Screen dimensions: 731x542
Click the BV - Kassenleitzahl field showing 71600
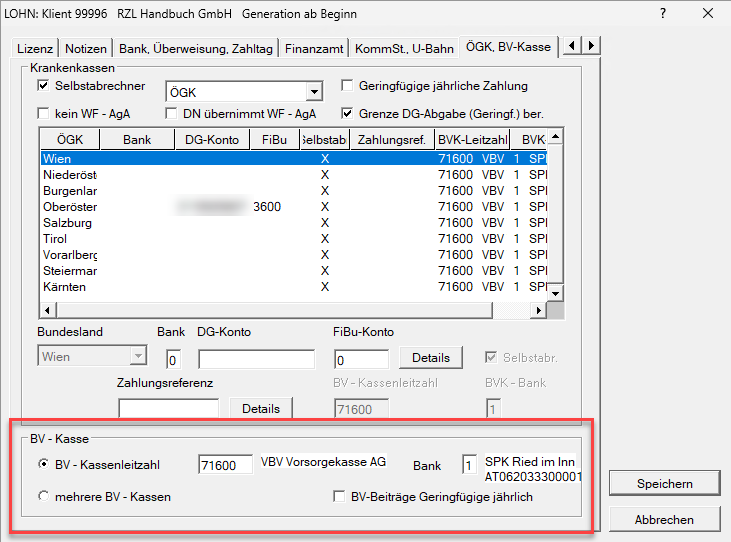225,465
